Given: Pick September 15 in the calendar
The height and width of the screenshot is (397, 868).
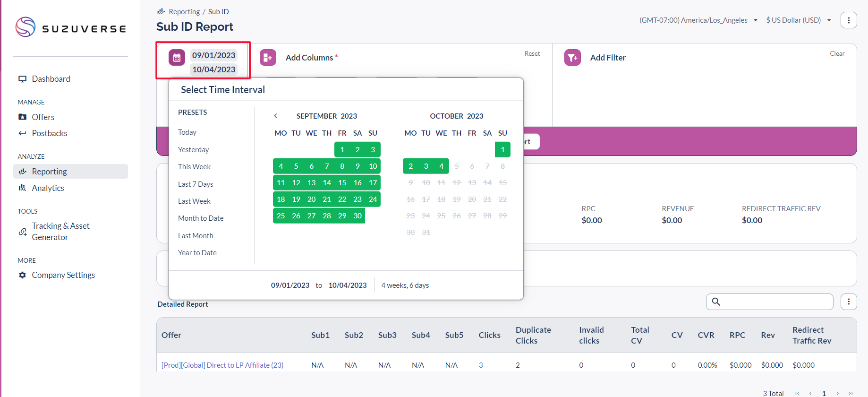Looking at the screenshot, I should pos(342,183).
